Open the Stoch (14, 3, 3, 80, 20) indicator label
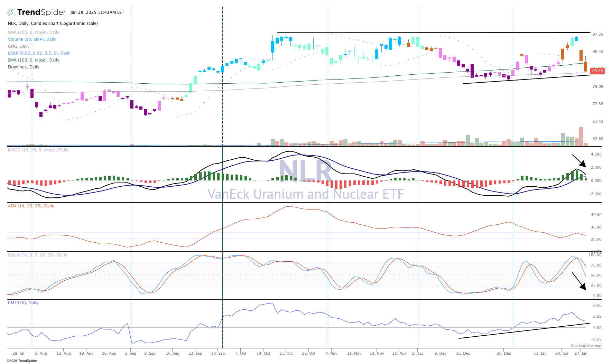The height and width of the screenshot is (364, 612). coord(37,255)
